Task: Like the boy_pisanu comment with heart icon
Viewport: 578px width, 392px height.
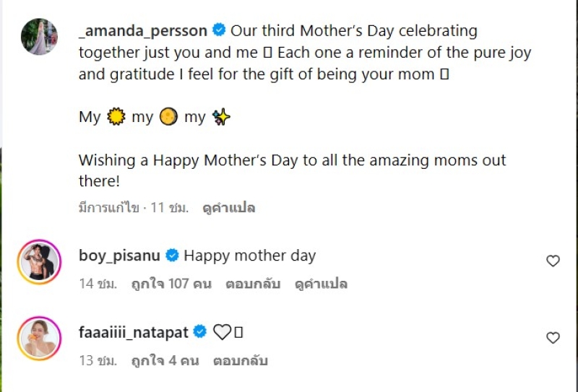Action: (553, 261)
